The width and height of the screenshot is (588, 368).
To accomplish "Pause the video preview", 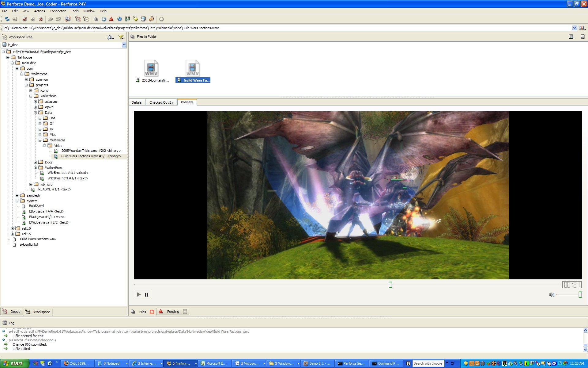I will point(147,295).
